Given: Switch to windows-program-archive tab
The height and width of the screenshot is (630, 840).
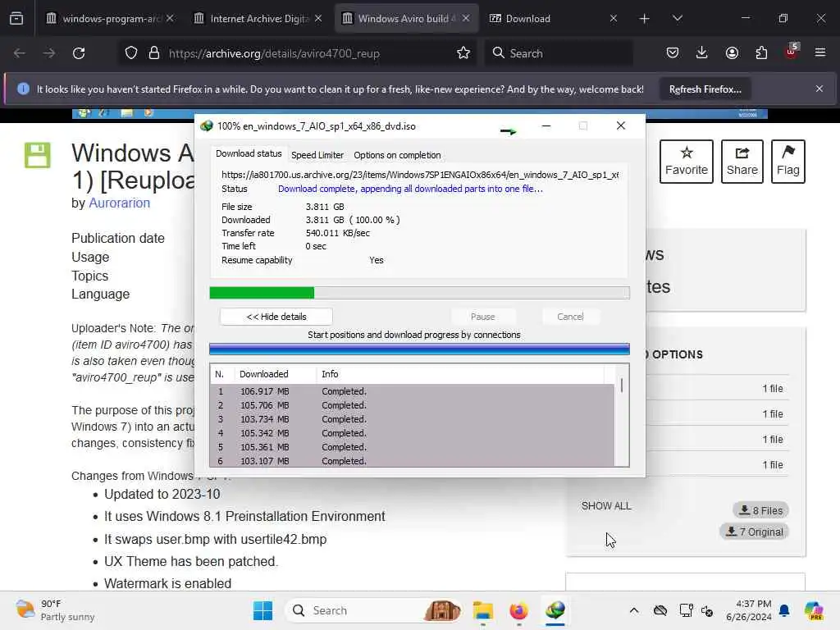Looking at the screenshot, I should (x=110, y=19).
